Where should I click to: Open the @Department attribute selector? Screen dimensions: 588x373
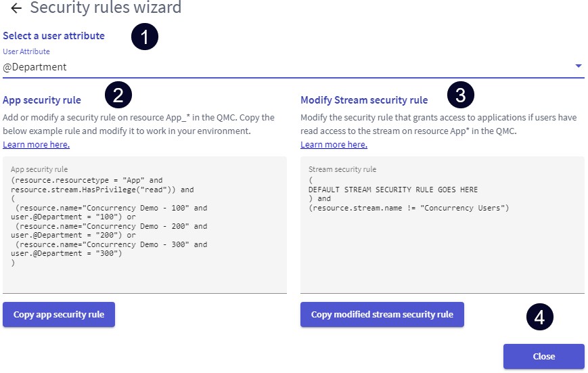click(x=293, y=67)
